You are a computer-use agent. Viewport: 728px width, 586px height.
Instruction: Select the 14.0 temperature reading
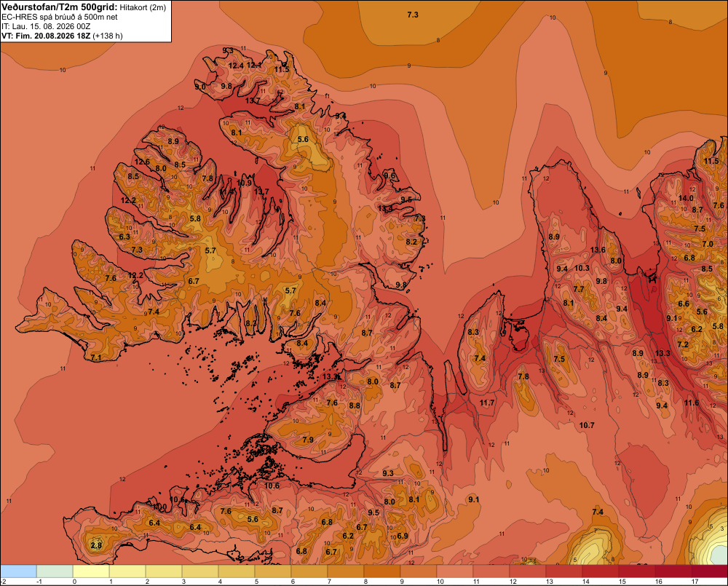686,198
